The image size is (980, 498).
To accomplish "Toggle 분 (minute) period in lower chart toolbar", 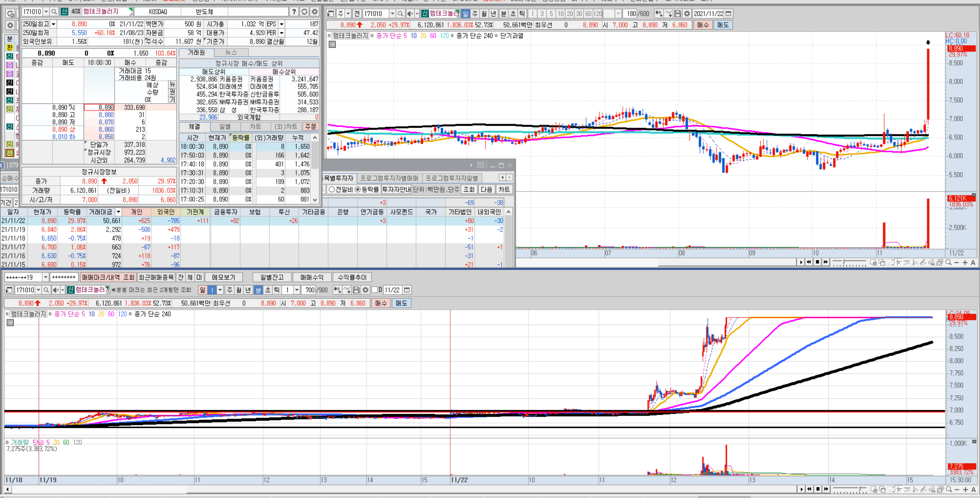I will click(258, 290).
